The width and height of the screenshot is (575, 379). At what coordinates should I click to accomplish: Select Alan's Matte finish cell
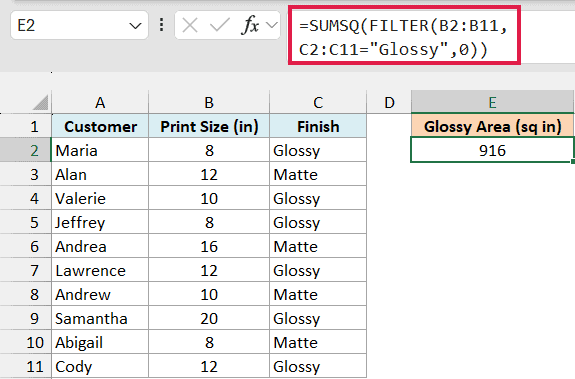[x=318, y=174]
